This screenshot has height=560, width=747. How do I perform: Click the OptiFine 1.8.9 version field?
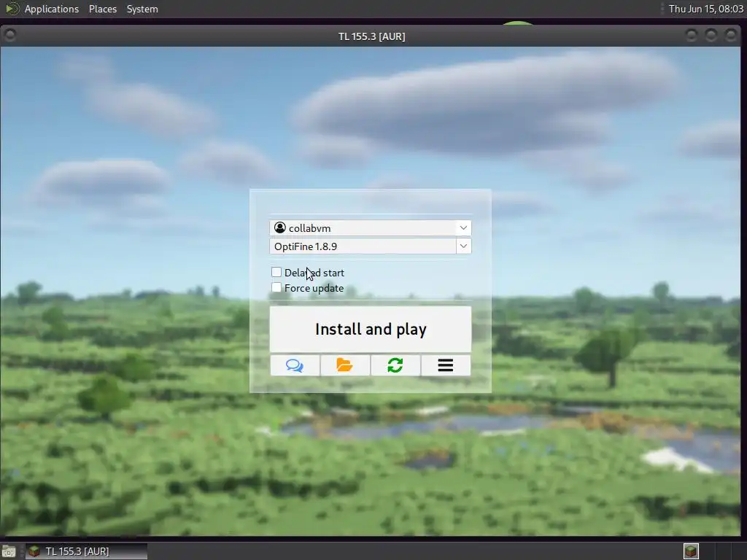tap(363, 246)
